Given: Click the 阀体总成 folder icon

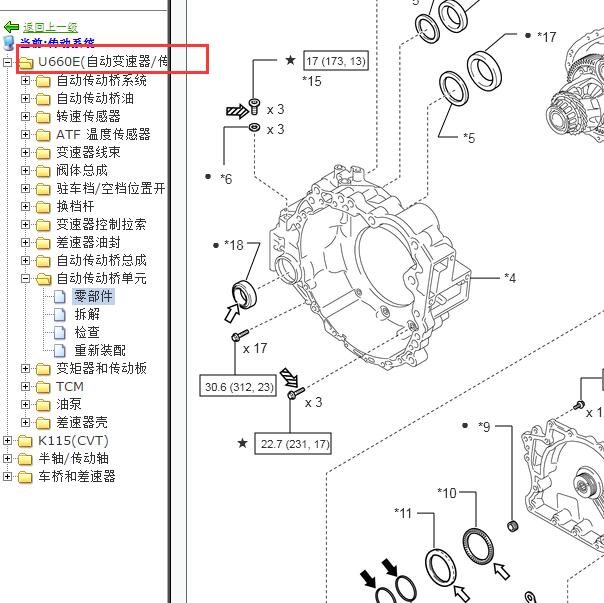Looking at the screenshot, I should 43,171.
